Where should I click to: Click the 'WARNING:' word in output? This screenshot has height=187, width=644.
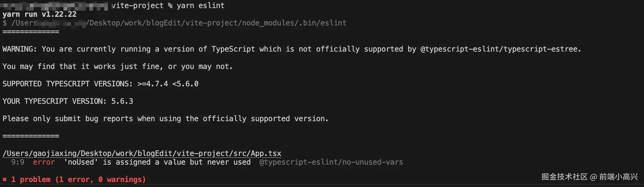20,49
